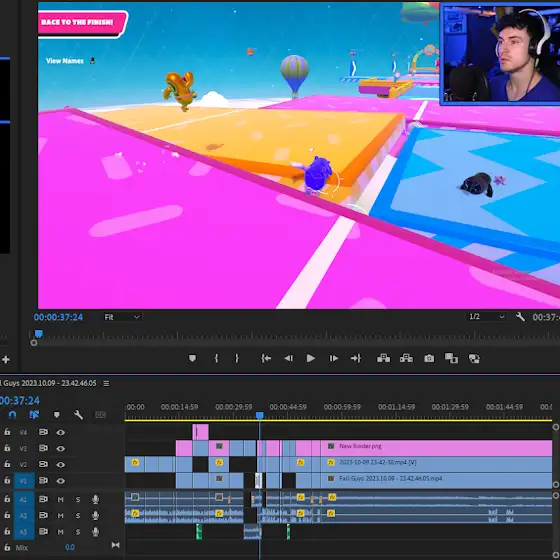Lock track V1
Screen dimensions: 560x560
point(7,480)
